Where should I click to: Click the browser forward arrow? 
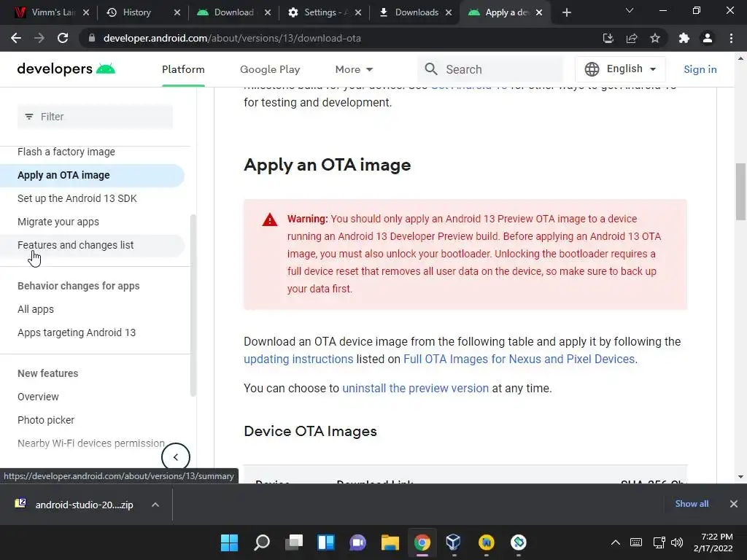click(x=39, y=38)
